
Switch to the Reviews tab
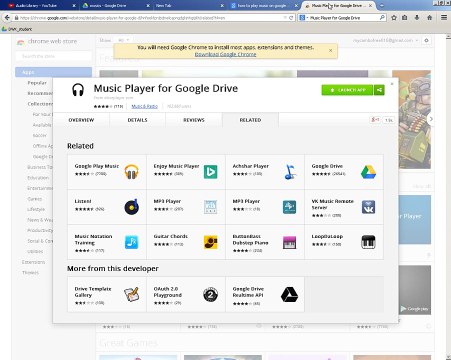(x=194, y=120)
